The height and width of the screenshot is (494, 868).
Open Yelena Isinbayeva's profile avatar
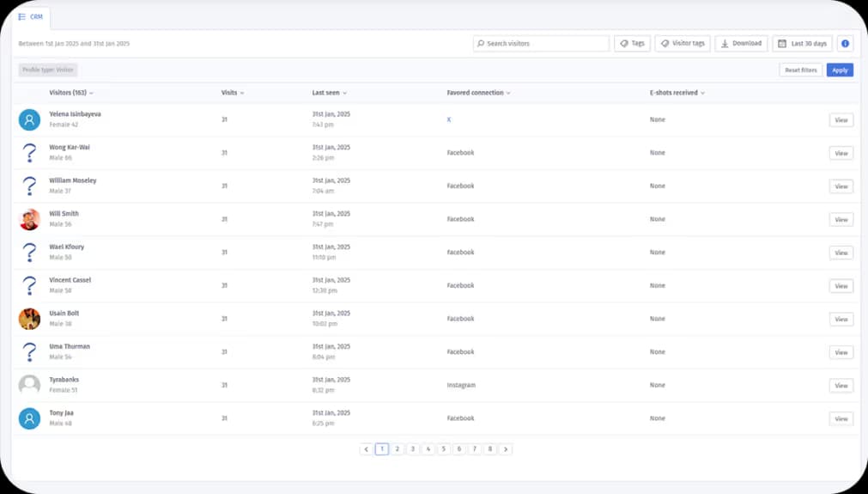[30, 120]
